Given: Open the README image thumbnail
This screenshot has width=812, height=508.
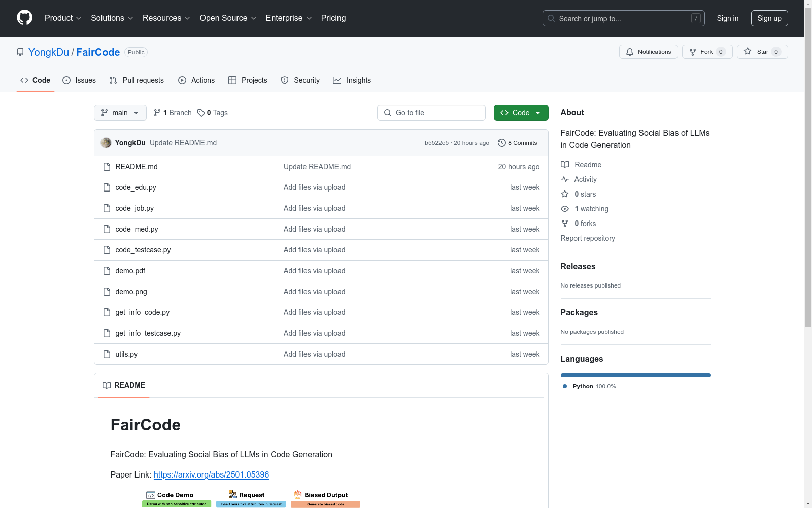Looking at the screenshot, I should (251, 498).
